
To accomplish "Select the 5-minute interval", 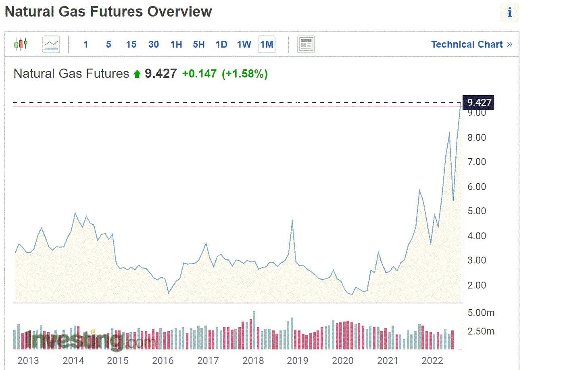I will (x=108, y=44).
